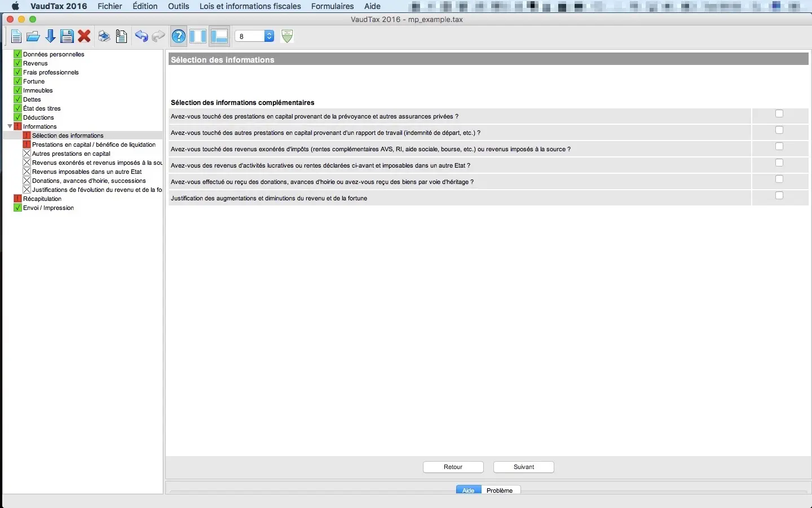Open Justifications de l'évolution du revenu item

coord(97,190)
